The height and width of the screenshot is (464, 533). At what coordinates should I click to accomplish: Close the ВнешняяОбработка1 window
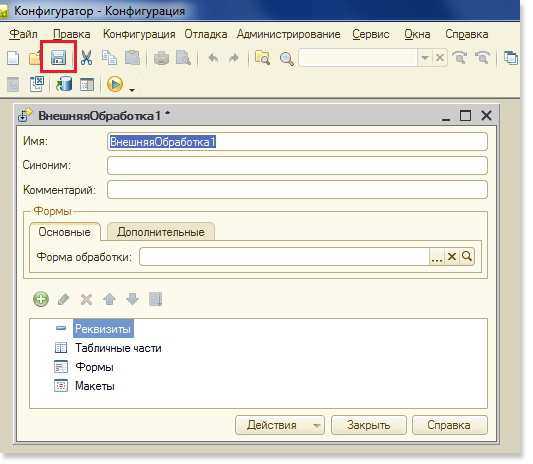click(486, 116)
